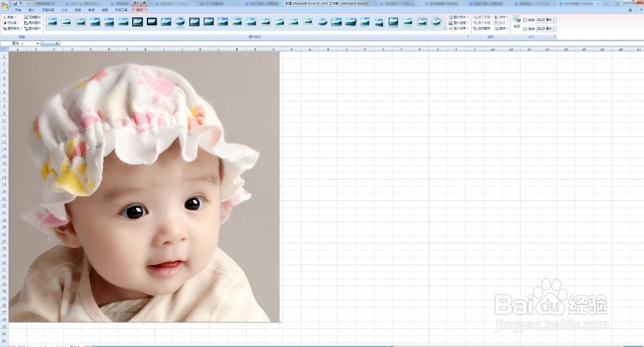Apply the tilted Rotated White picture style
This screenshot has width=644, height=347.
(x=279, y=22)
